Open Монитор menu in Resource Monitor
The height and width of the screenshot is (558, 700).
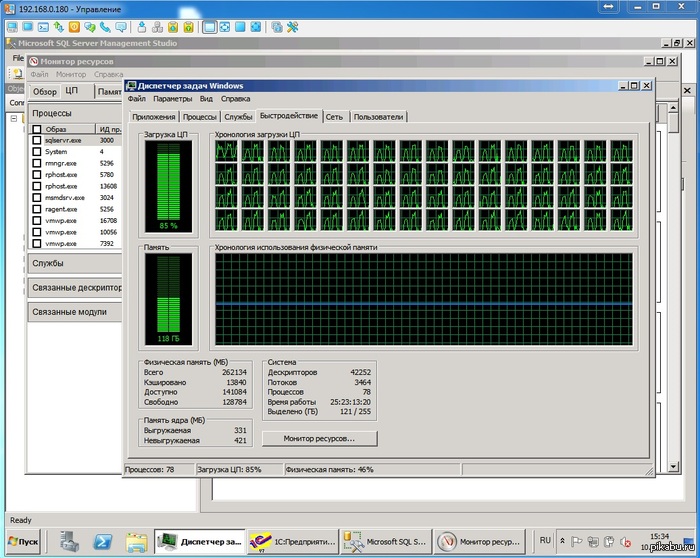[x=71, y=75]
